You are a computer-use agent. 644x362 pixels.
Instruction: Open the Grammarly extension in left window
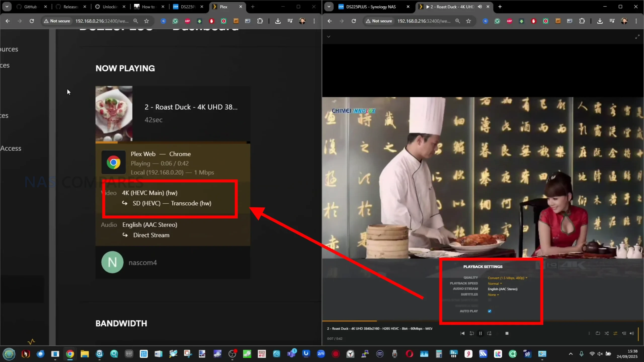pyautogui.click(x=175, y=21)
